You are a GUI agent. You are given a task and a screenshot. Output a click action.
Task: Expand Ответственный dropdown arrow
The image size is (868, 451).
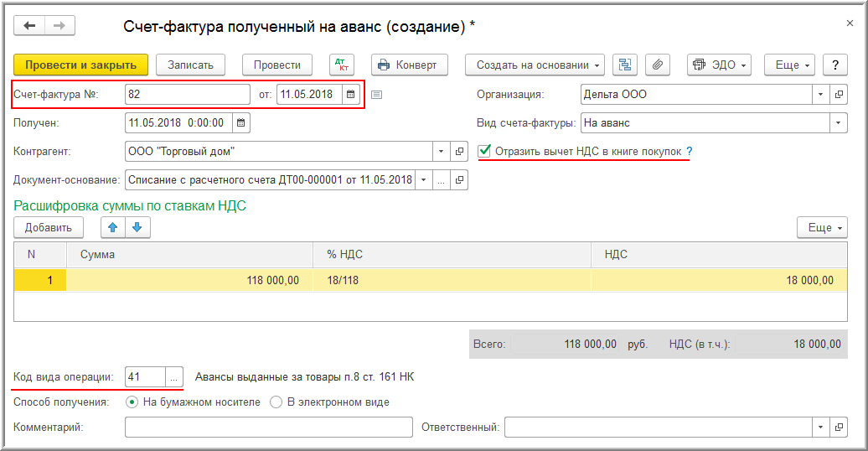820,428
